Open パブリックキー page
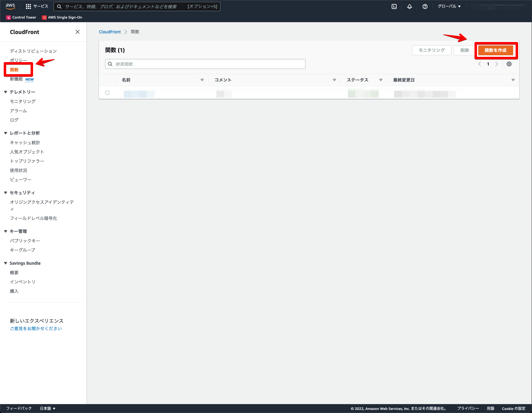 pos(25,241)
